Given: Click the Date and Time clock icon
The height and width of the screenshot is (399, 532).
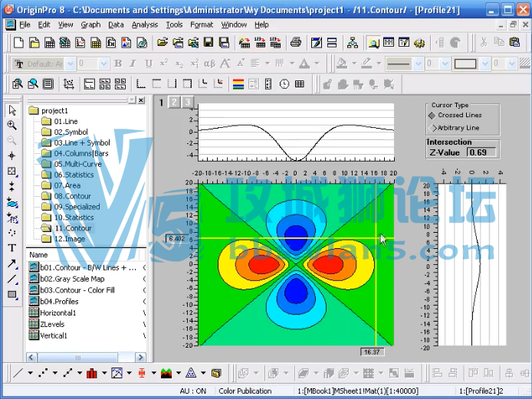Looking at the screenshot, I should coord(284,84).
